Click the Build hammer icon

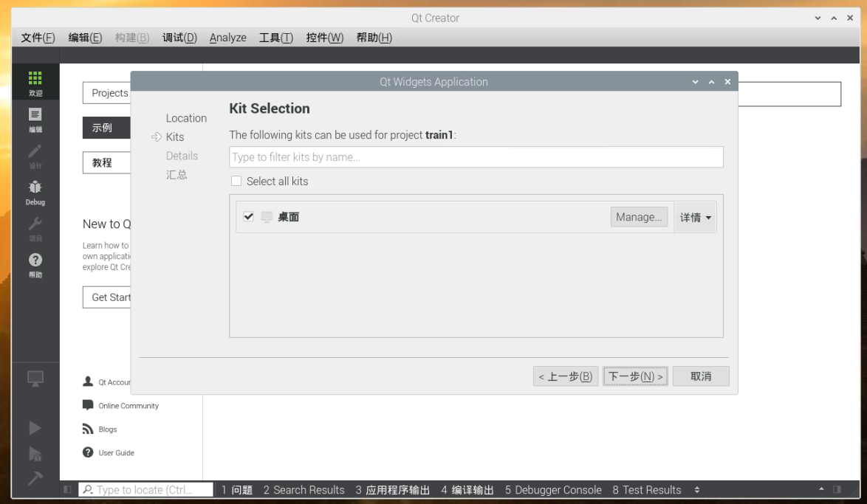pyautogui.click(x=35, y=477)
